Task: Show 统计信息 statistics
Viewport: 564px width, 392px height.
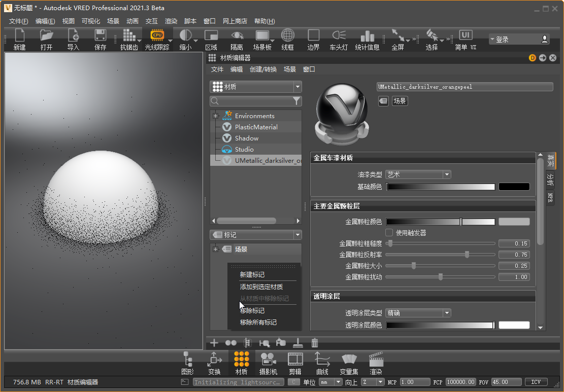Action: (367, 40)
